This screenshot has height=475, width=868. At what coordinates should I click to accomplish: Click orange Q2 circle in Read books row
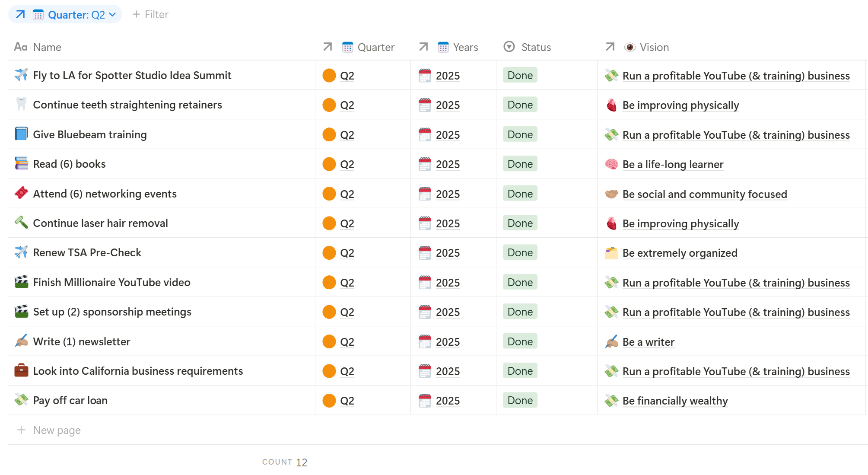tap(329, 164)
